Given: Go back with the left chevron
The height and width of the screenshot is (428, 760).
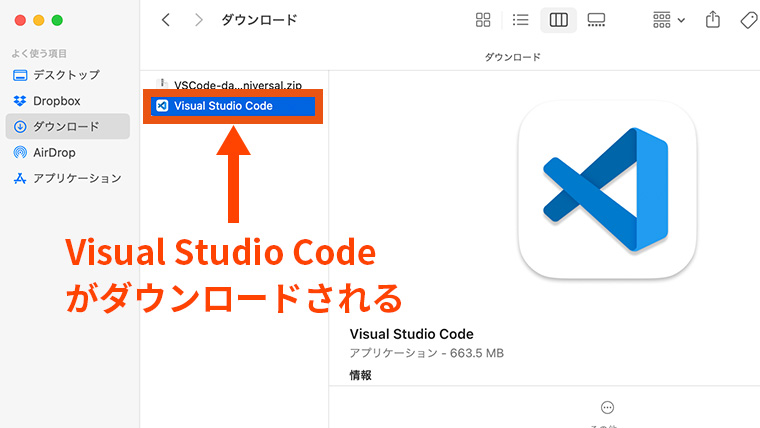Looking at the screenshot, I should [166, 20].
